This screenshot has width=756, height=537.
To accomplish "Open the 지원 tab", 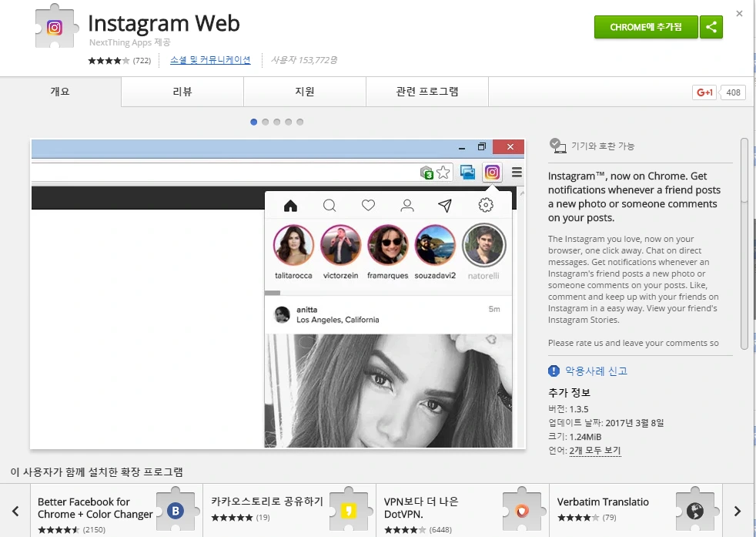I will tap(305, 92).
